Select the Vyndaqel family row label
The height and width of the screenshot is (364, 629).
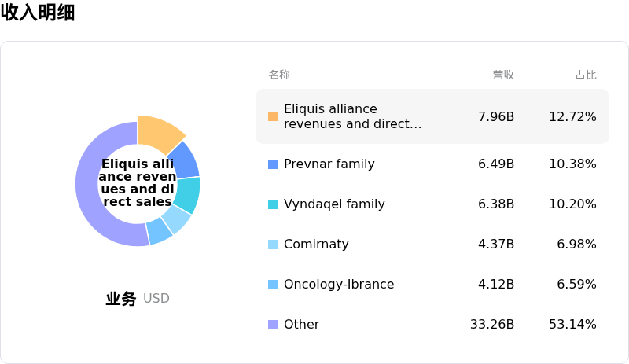[334, 204]
